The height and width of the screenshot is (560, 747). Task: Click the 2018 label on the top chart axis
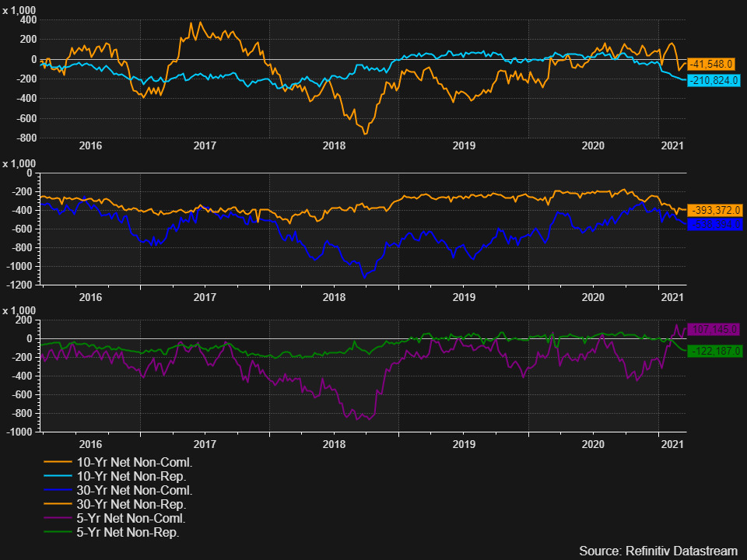tap(335, 145)
